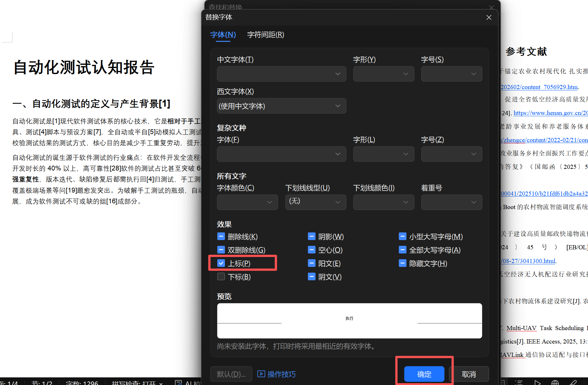Open the 字形(L) dropdown
Viewport: 588px width, 385px height.
pos(383,154)
